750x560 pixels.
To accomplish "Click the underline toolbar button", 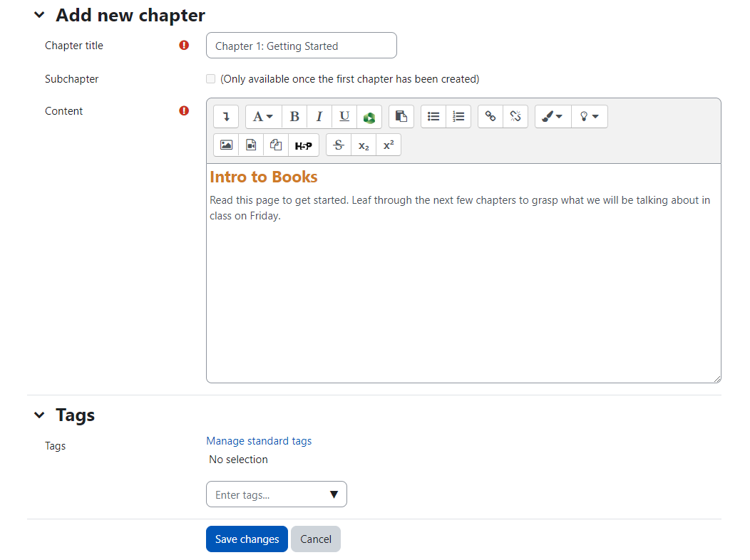I will click(344, 117).
